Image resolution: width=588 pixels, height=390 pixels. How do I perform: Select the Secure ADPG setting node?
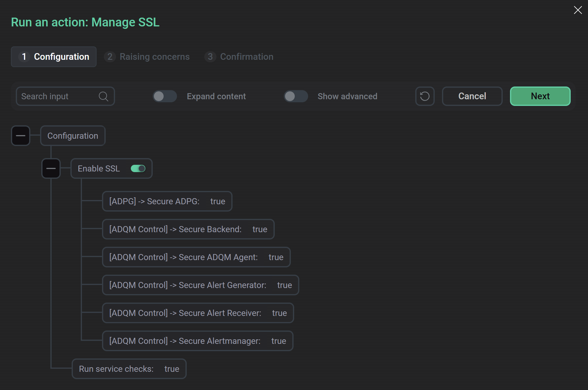167,201
